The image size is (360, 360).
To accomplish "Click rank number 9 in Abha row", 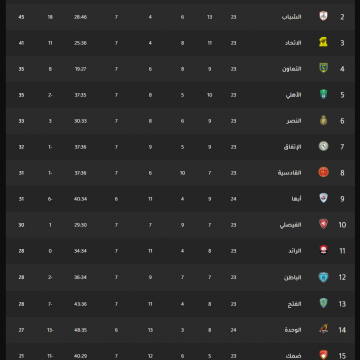I will pyautogui.click(x=342, y=199).
